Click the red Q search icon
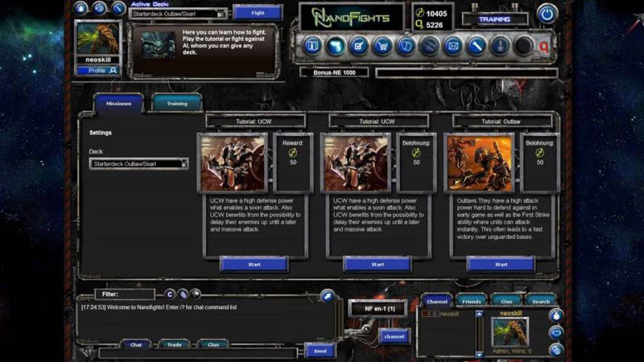Viewport: 644px width, 362px height. tap(544, 47)
